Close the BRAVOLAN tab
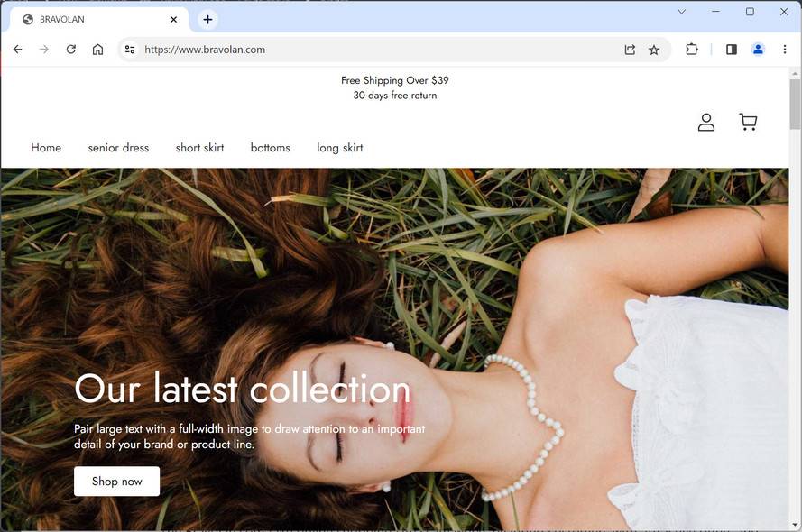Image resolution: width=802 pixels, height=532 pixels. point(173,20)
